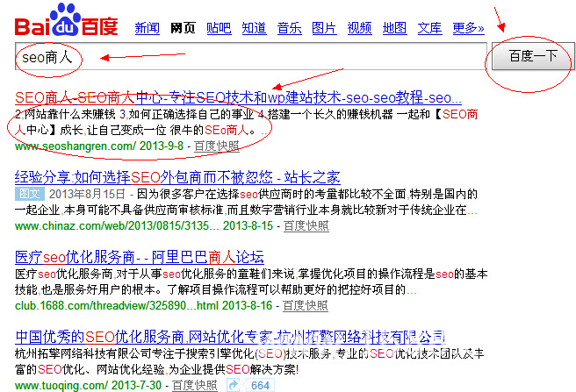Click the Baidu logo
The height and width of the screenshot is (392, 576).
tap(66, 20)
